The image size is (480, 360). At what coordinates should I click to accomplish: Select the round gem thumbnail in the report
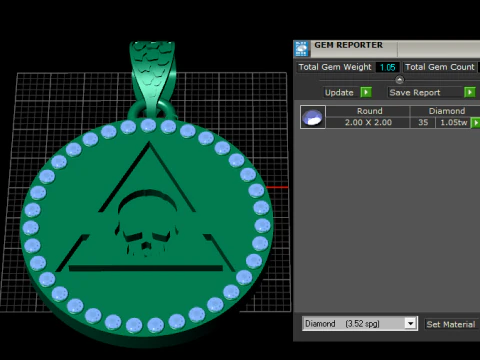tap(313, 117)
